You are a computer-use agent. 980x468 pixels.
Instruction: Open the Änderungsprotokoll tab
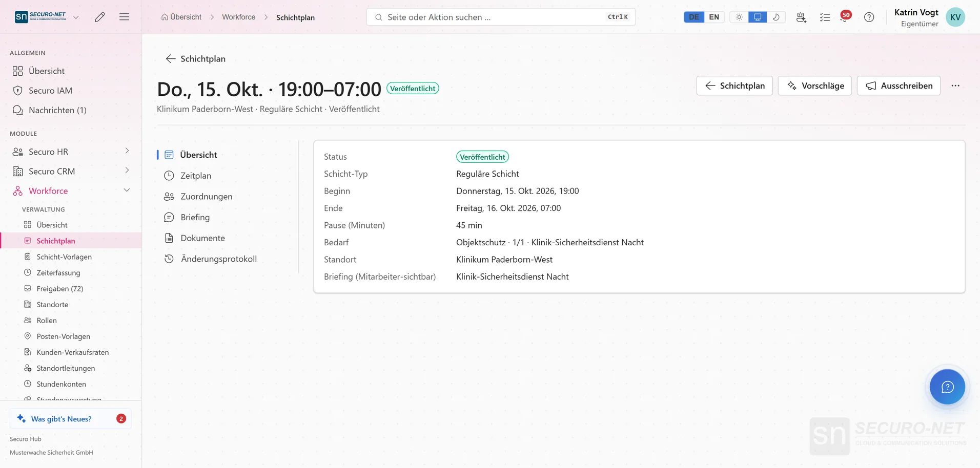click(x=211, y=259)
